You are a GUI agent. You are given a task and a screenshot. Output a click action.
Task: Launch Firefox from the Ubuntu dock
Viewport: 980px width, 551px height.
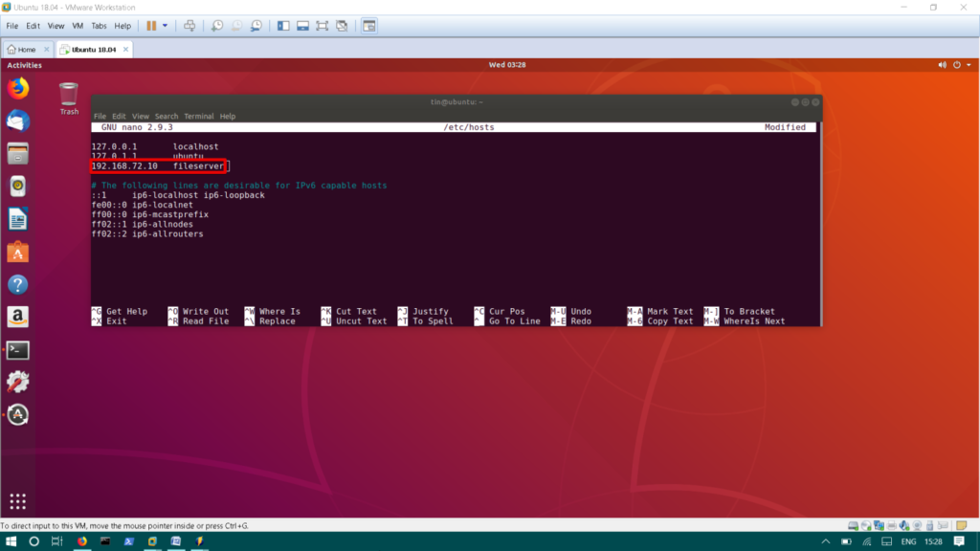coord(17,89)
